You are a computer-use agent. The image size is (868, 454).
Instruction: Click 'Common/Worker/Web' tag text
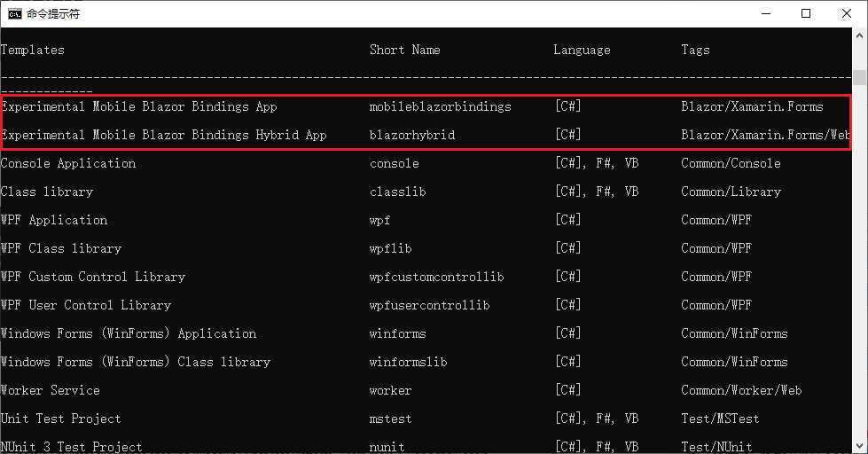pyautogui.click(x=741, y=390)
